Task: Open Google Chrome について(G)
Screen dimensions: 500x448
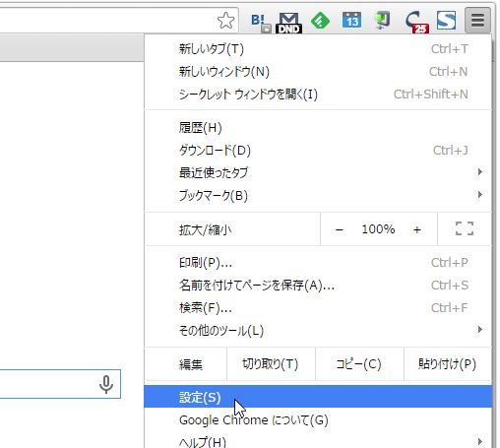Action: [x=318, y=419]
